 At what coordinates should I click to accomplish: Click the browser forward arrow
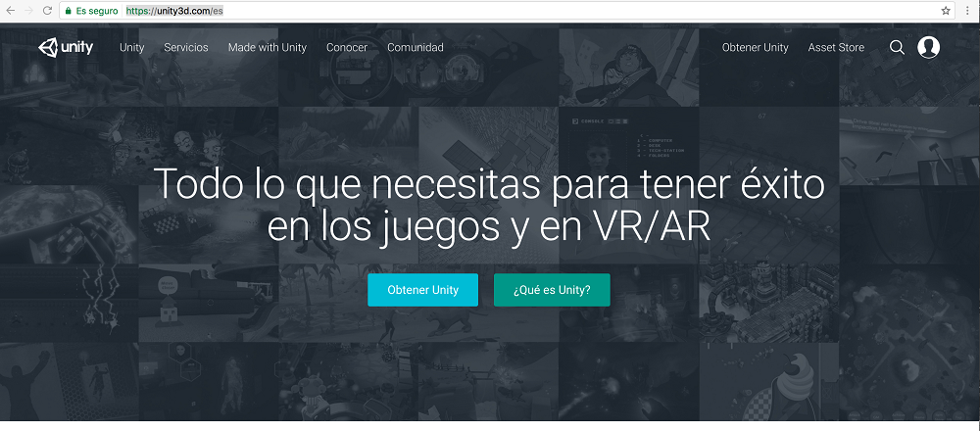pos(28,11)
